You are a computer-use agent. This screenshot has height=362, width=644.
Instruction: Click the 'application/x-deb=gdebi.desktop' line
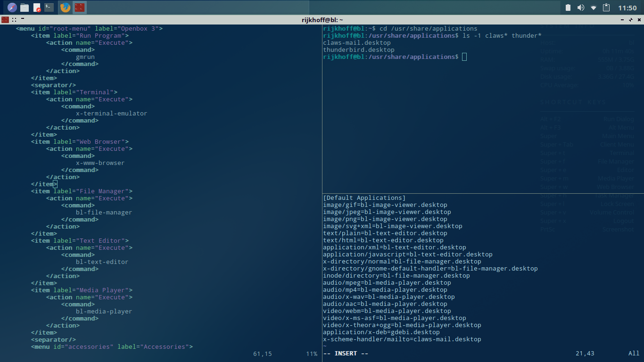[381, 332]
